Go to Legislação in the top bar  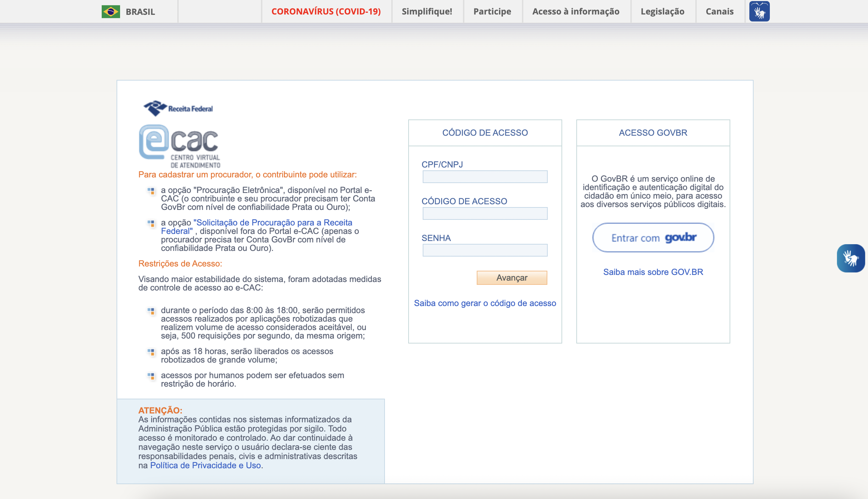coord(662,12)
